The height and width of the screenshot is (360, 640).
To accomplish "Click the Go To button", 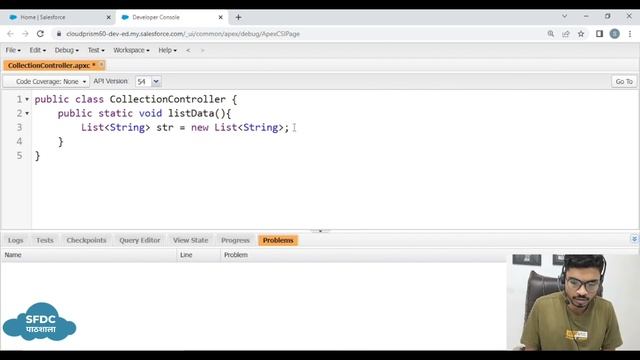I will (x=624, y=81).
